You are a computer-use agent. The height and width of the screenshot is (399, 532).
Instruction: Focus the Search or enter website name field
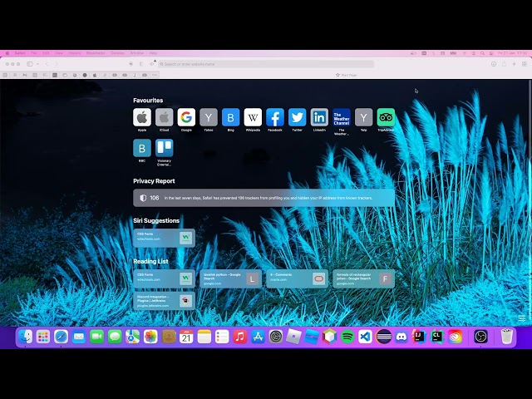coord(266,64)
